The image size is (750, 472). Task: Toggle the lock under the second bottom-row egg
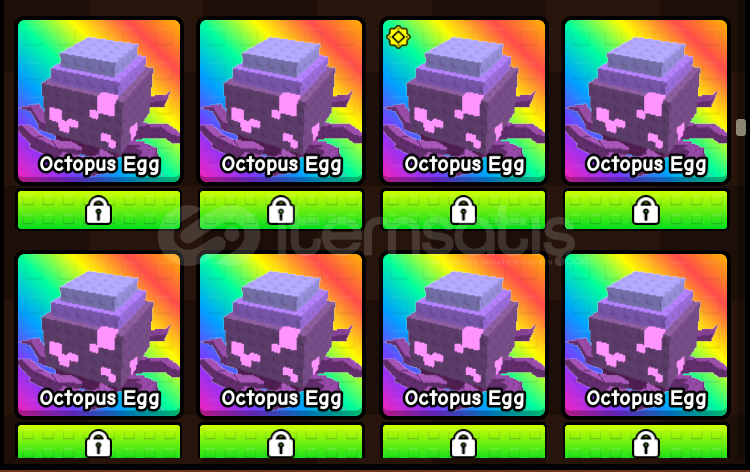281,442
